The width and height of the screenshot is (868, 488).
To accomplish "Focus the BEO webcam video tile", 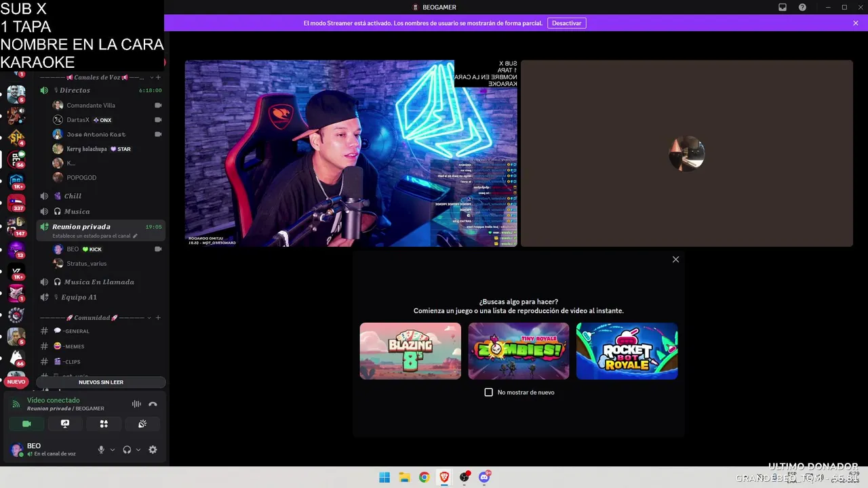I will click(351, 153).
